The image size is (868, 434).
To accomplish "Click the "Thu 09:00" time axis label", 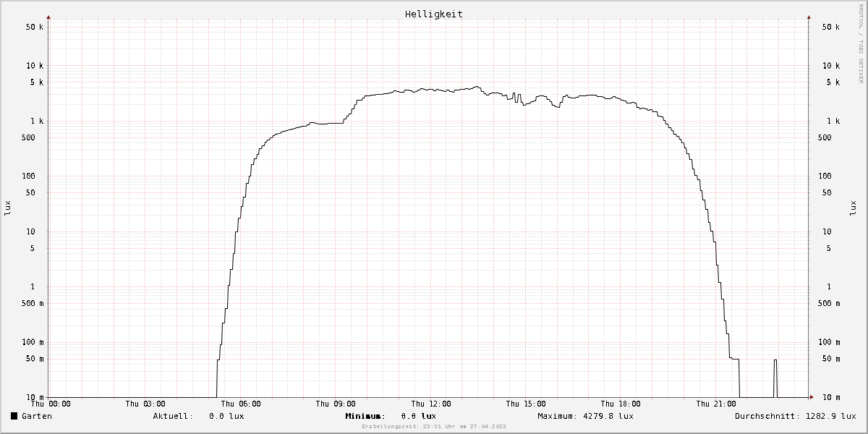I will click(336, 404).
